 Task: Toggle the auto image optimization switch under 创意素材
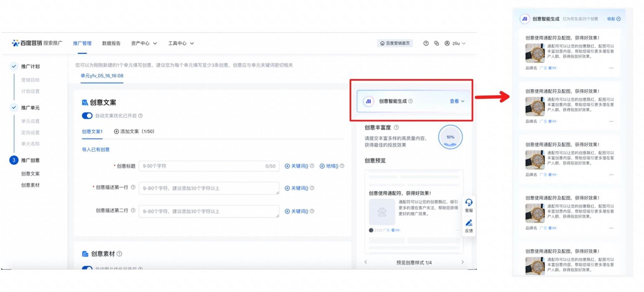87,268
